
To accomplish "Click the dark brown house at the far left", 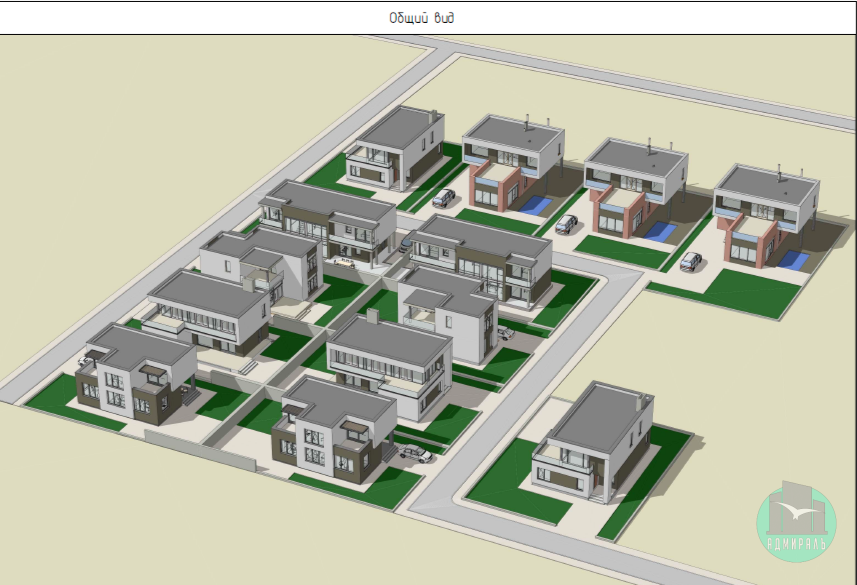I will (135, 375).
